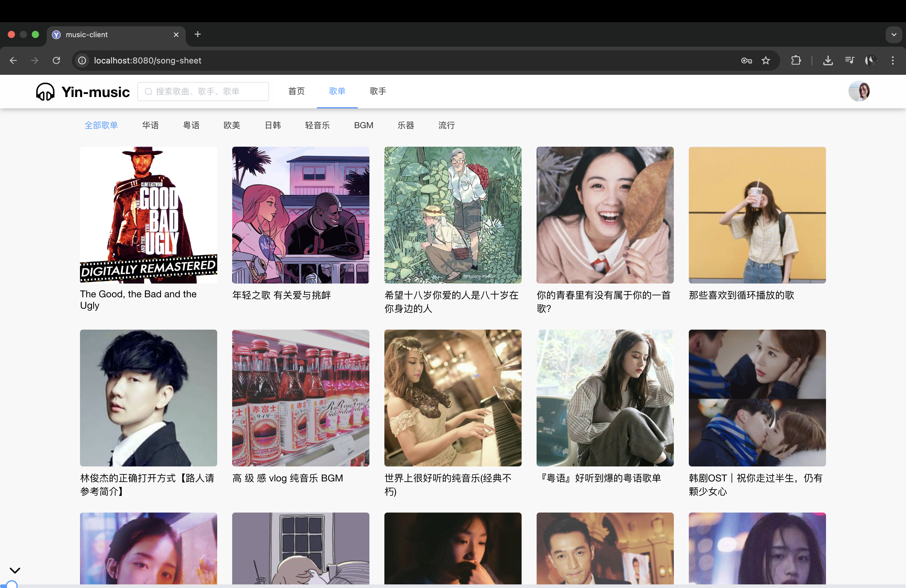The height and width of the screenshot is (588, 906).
Task: Filter playlists by 轻音乐
Action: click(318, 125)
